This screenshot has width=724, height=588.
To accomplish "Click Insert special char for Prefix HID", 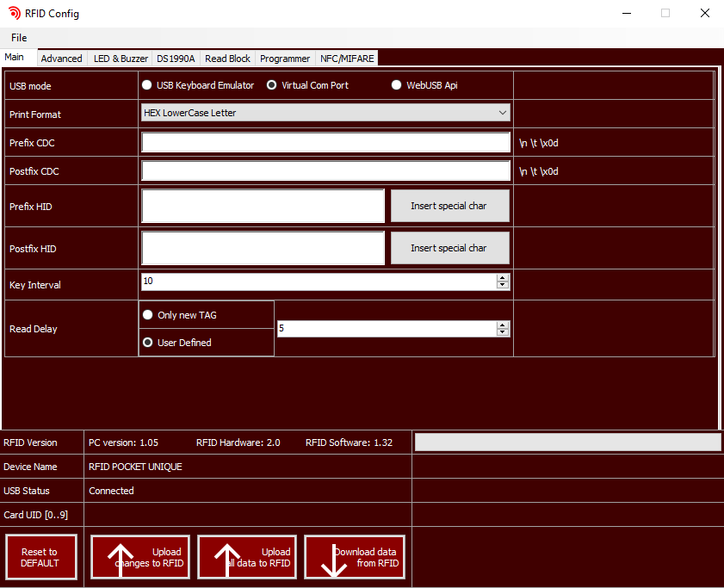I will point(449,206).
